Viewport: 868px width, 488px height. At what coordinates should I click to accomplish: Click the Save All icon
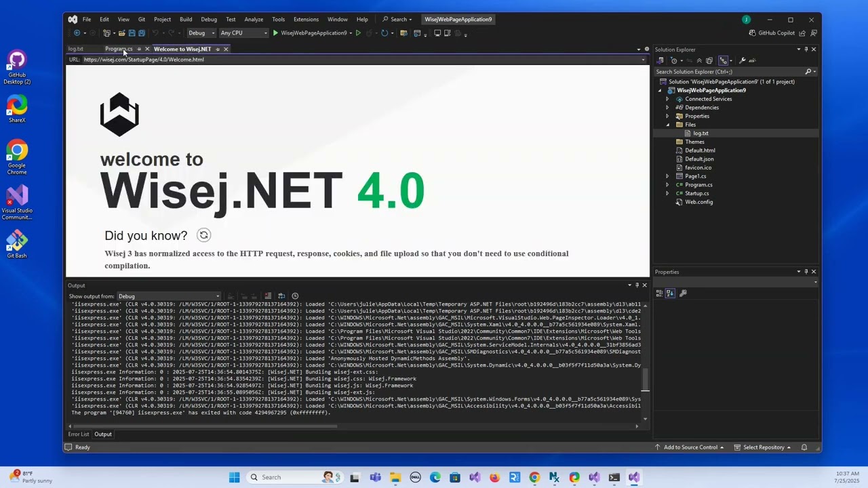tap(141, 33)
